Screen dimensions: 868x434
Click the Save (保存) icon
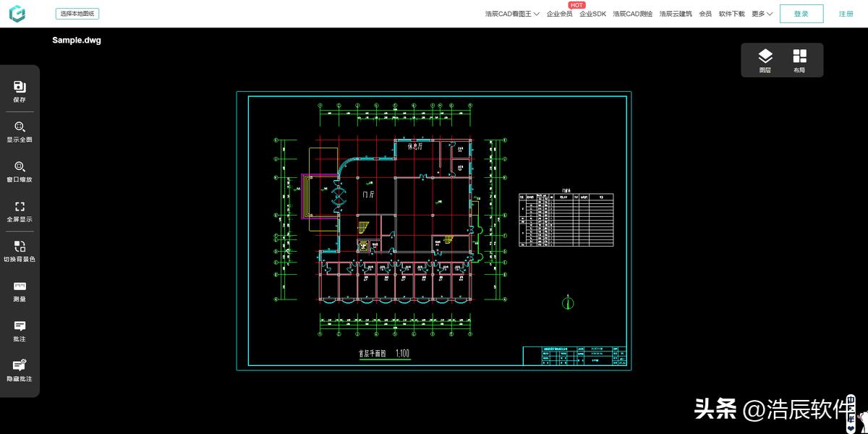click(x=20, y=91)
